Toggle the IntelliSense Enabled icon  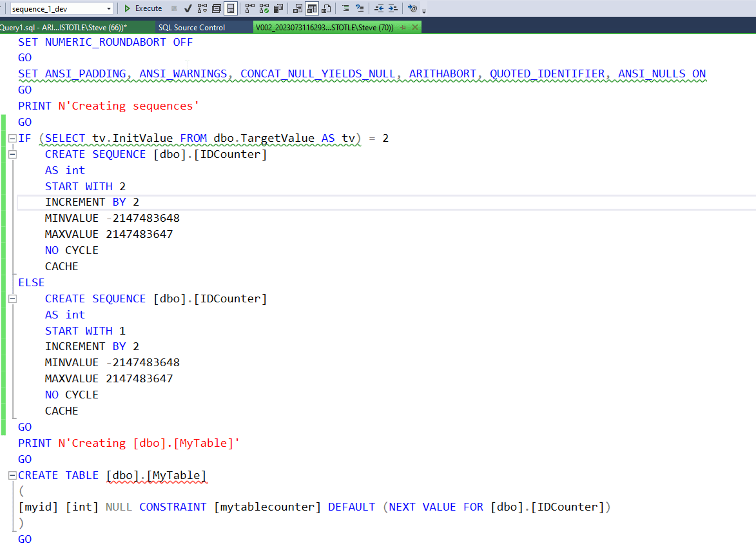(231, 8)
